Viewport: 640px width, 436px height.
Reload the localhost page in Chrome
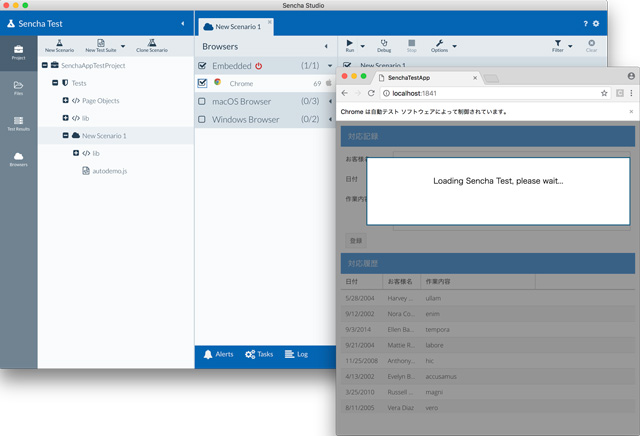371,93
